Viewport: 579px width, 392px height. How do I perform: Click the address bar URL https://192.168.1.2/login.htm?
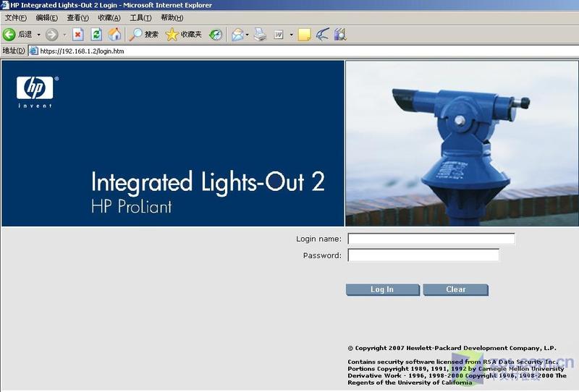click(x=82, y=51)
